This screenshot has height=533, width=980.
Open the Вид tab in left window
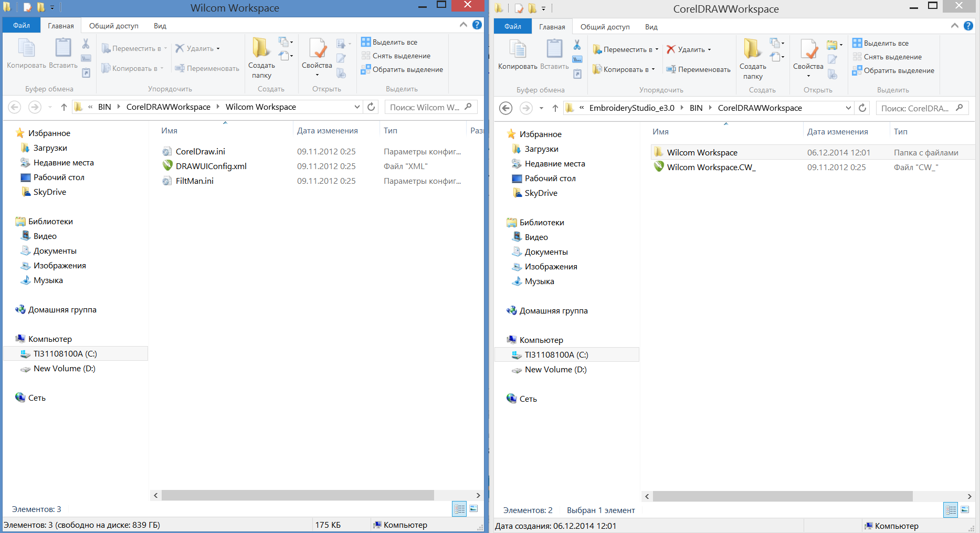point(160,26)
